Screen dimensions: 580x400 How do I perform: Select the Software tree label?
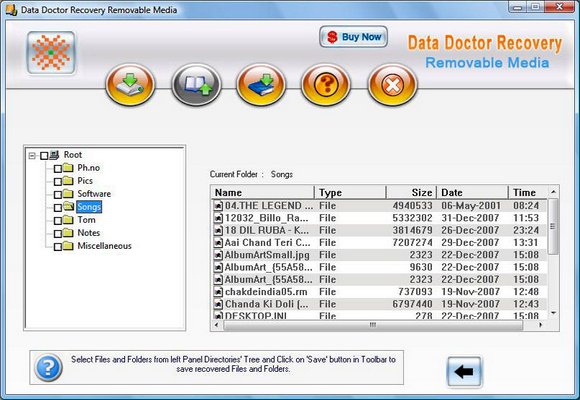pyautogui.click(x=94, y=194)
